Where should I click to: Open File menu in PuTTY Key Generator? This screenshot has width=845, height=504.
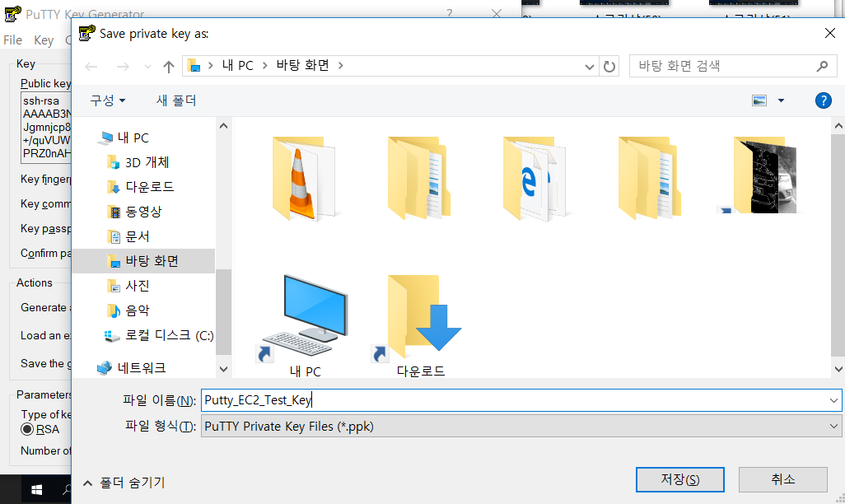[12, 40]
